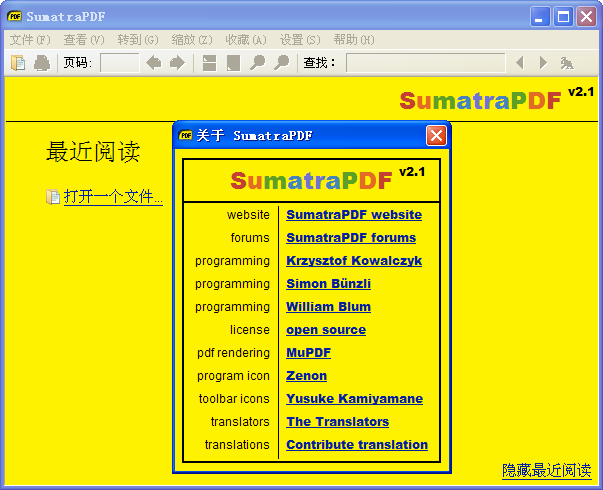Screen dimensions: 603x490
Task: Click Contribute translation link
Action: (x=357, y=445)
